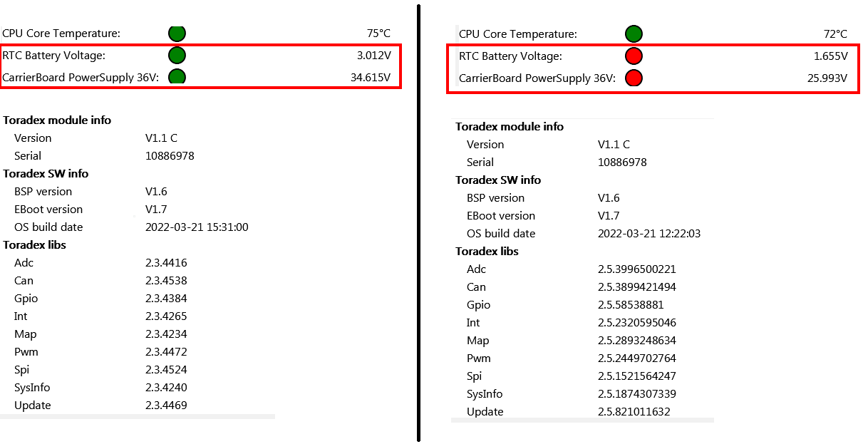Select "Toradex module info" header in left panel
Viewport: 868px width, 444px height.
point(57,120)
